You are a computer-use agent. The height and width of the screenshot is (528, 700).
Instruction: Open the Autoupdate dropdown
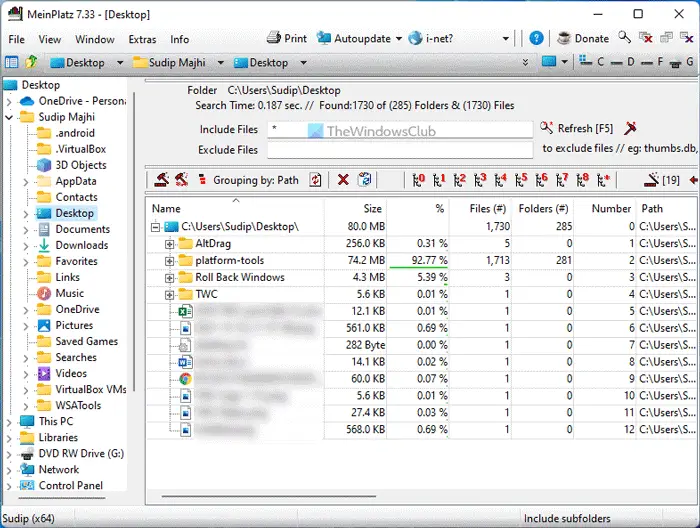(x=399, y=39)
